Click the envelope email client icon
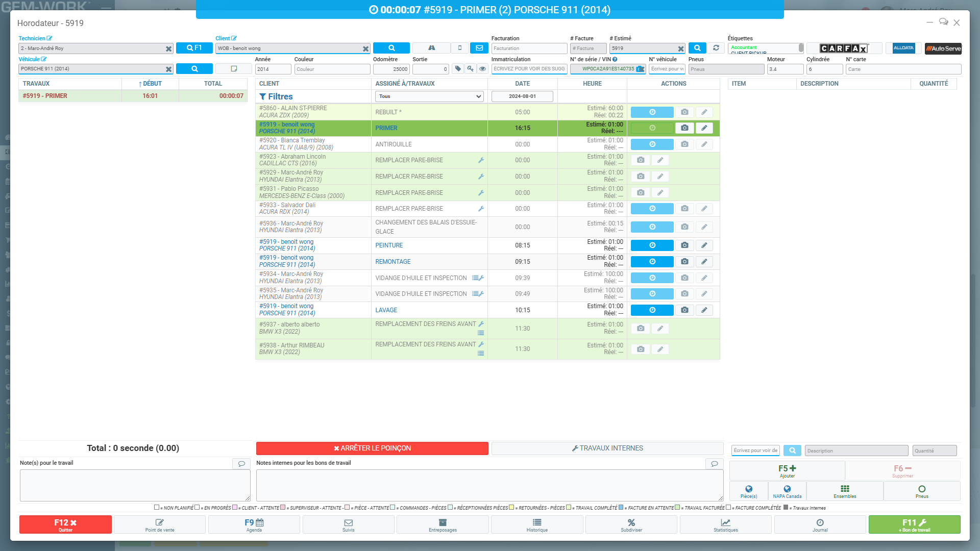This screenshot has width=980, height=551. coord(479,48)
